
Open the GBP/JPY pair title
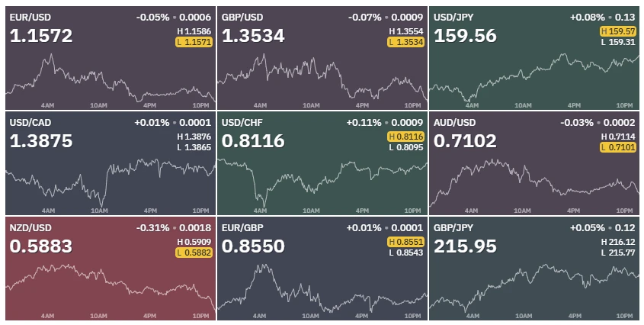coord(453,228)
